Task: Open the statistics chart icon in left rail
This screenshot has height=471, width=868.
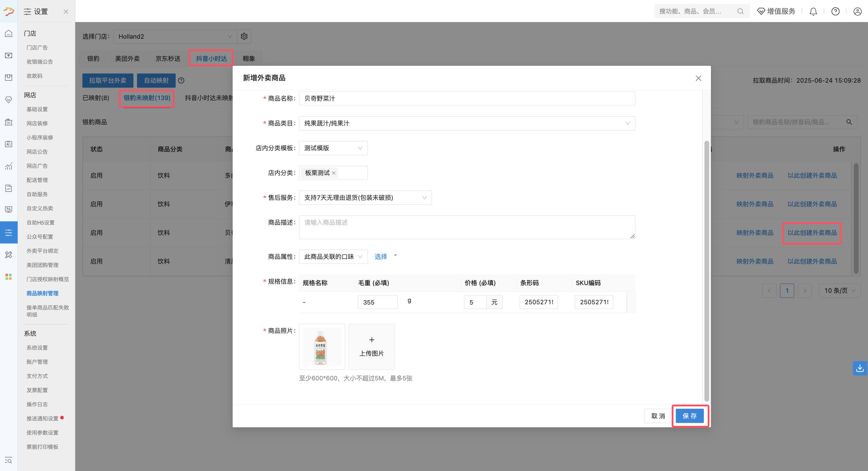Action: pos(9,166)
